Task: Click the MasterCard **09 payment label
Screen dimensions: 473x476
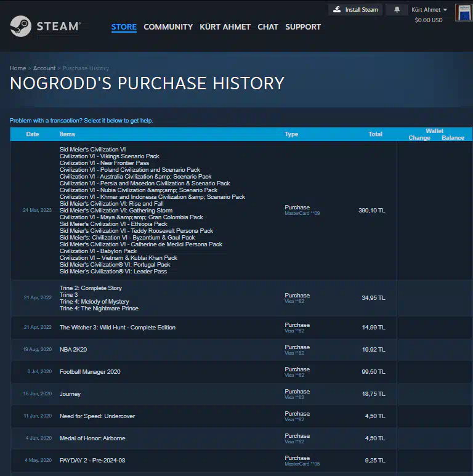Action: click(302, 214)
